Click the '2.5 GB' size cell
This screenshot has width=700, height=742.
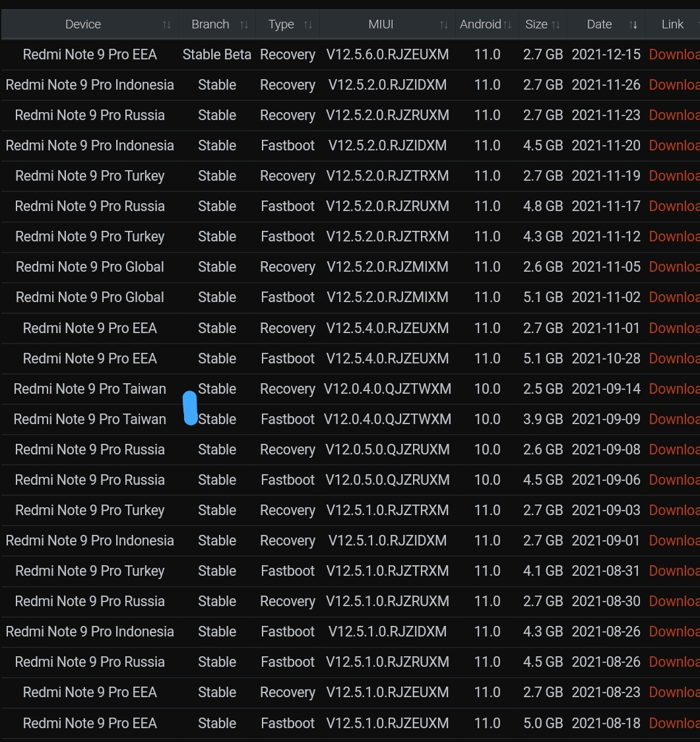pyautogui.click(x=543, y=388)
